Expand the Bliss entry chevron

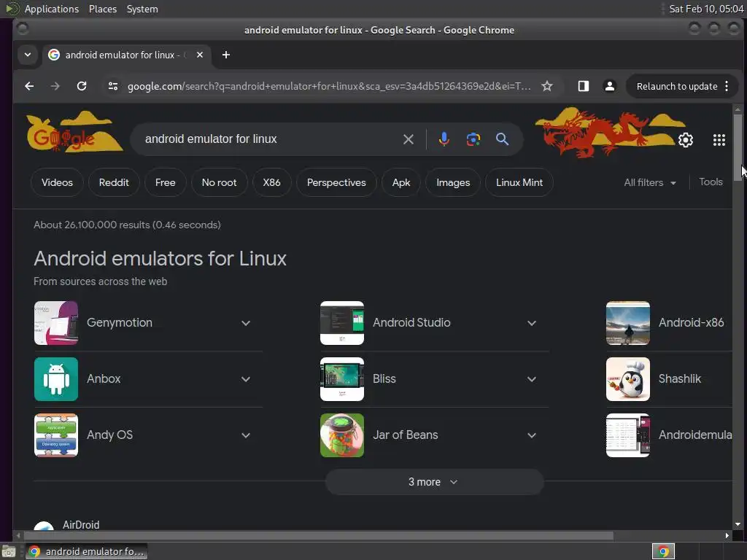[532, 379]
